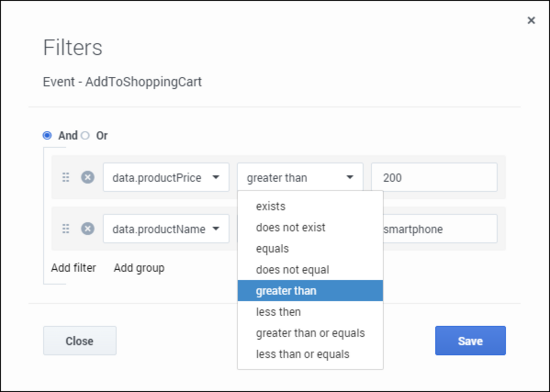550x392 pixels.
Task: Collapse the greater than operator dropdown
Action: [300, 177]
